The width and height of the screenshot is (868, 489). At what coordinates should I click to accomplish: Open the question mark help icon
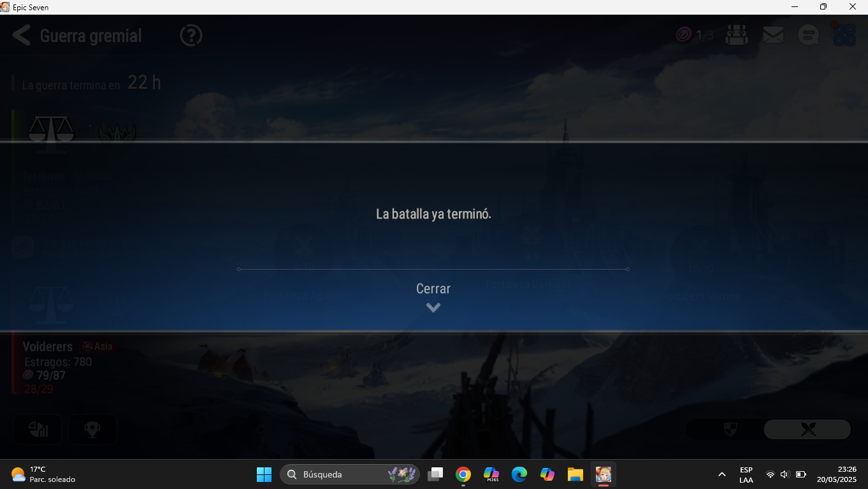click(191, 35)
